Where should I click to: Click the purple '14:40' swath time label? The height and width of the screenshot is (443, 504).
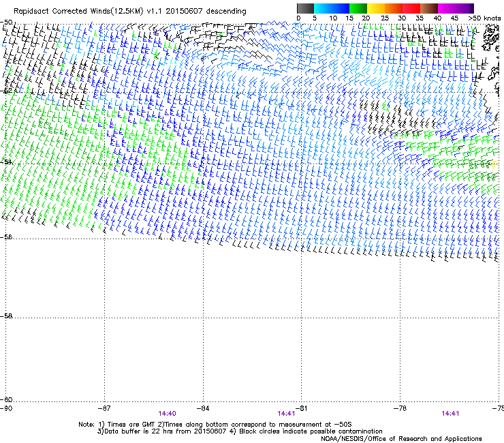167,414
